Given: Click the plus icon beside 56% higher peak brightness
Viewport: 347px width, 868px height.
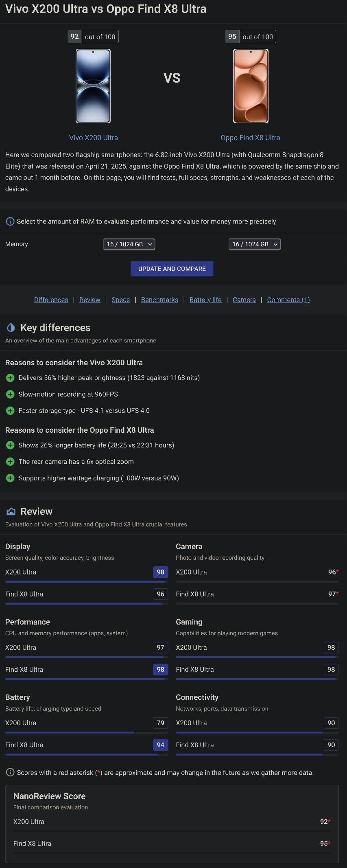Looking at the screenshot, I should click(10, 378).
